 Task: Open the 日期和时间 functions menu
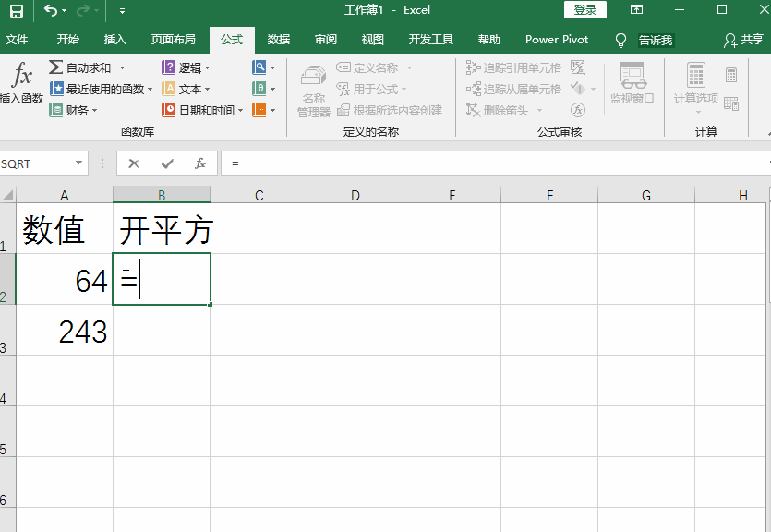[203, 110]
